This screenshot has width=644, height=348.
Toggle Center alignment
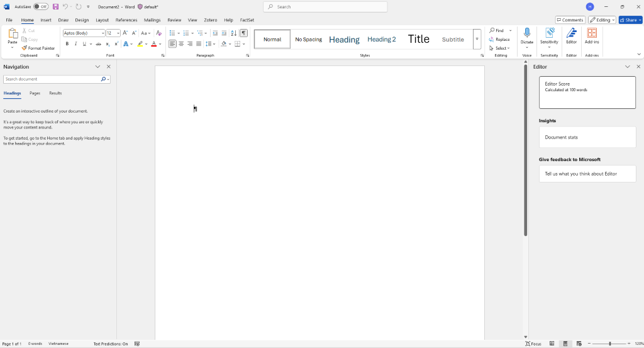[x=181, y=44]
